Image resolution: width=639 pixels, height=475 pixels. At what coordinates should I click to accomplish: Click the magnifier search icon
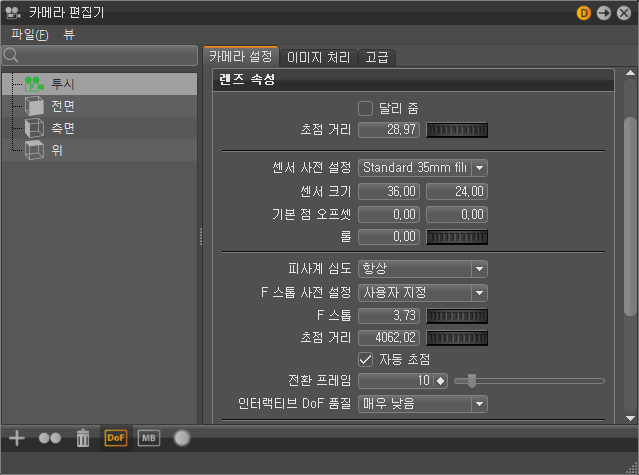coord(11,55)
